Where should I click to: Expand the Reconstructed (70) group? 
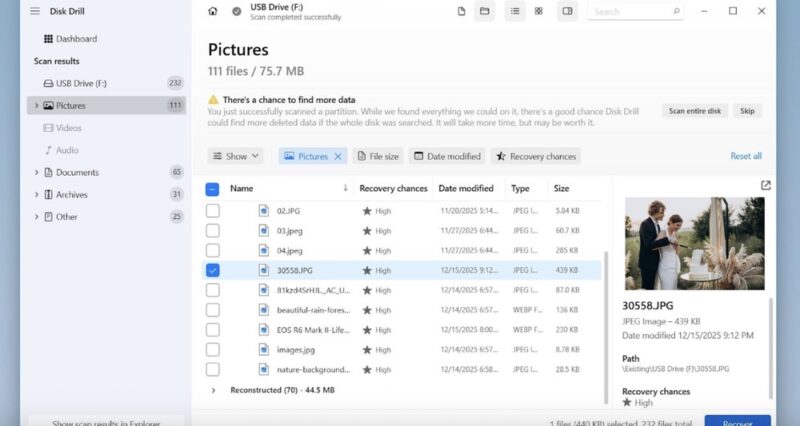click(213, 390)
